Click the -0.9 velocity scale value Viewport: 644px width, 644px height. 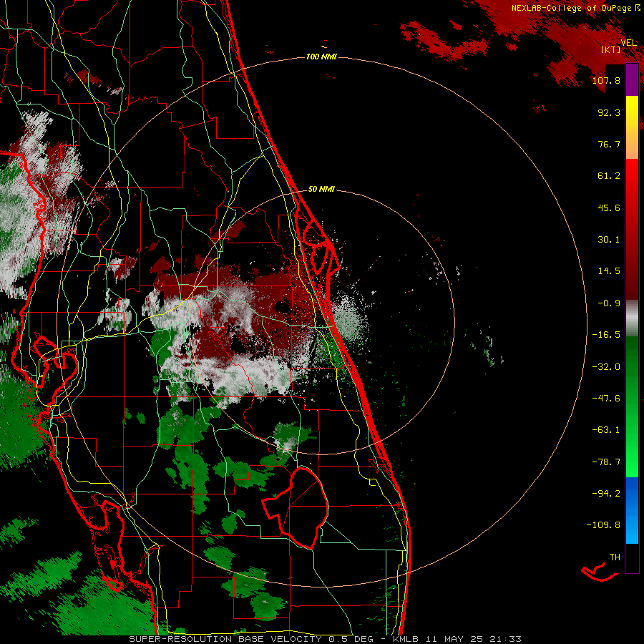click(609, 303)
